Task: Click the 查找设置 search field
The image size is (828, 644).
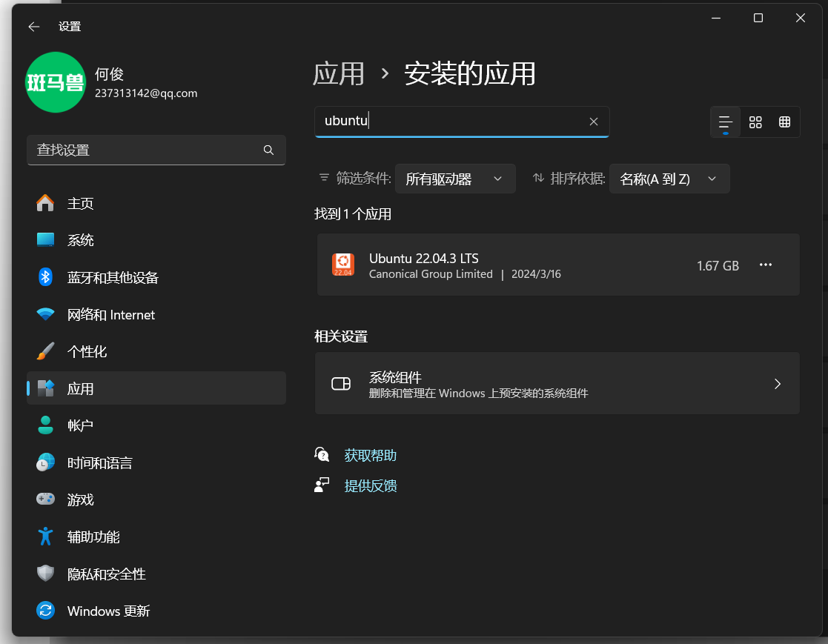Action: [x=156, y=150]
